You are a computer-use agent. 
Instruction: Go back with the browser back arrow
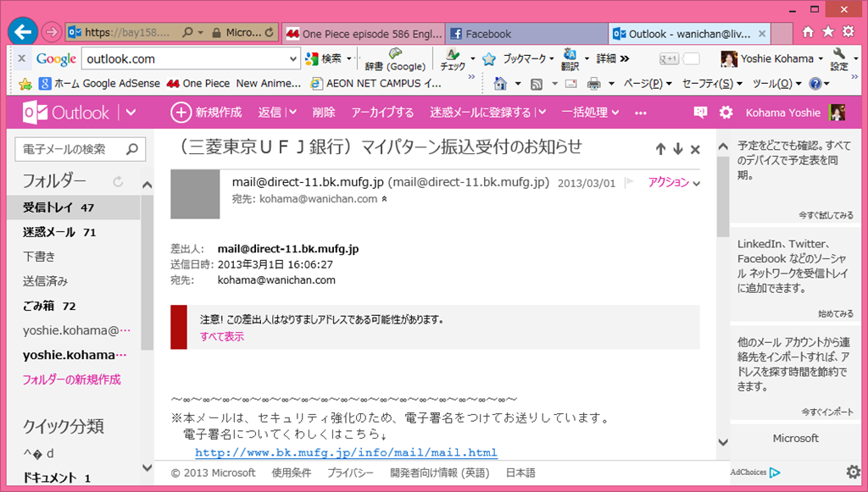click(23, 31)
